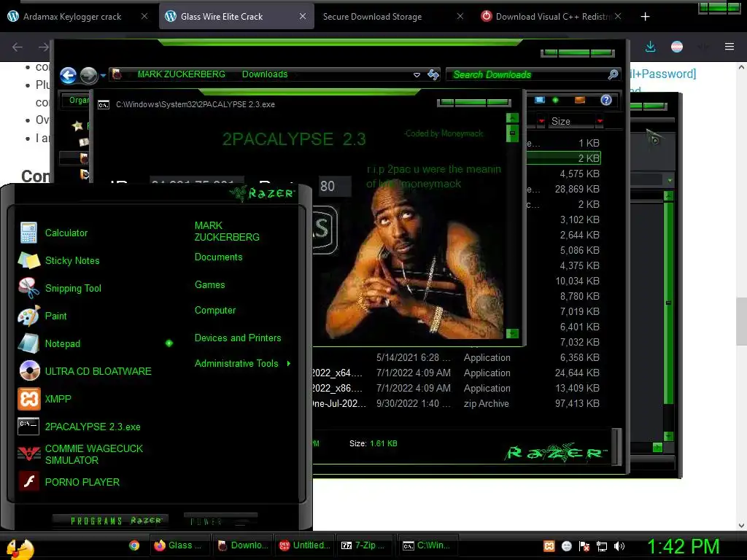This screenshot has width=747, height=560.
Task: Open the Organize menu in explorer
Action: click(77, 100)
